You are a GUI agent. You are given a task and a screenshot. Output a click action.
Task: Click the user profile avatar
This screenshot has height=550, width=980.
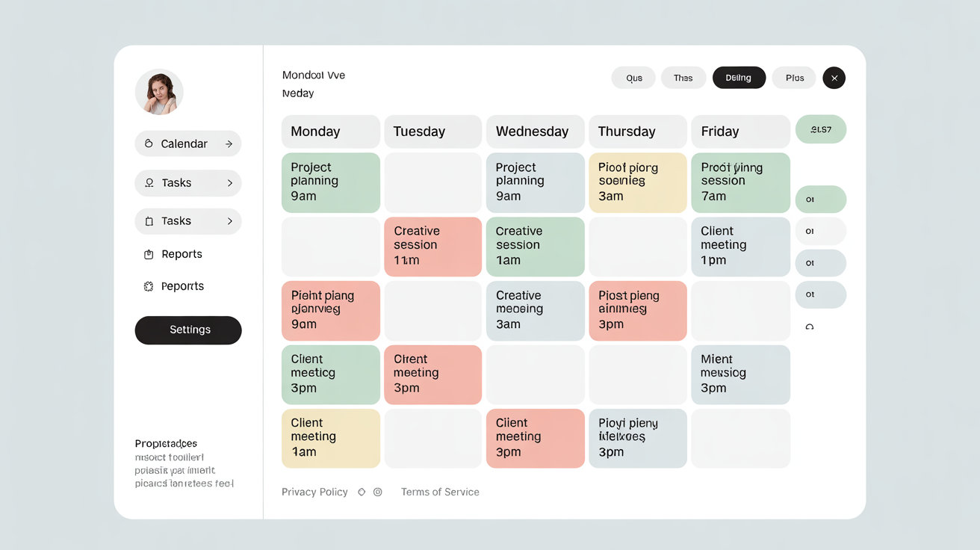tap(158, 92)
